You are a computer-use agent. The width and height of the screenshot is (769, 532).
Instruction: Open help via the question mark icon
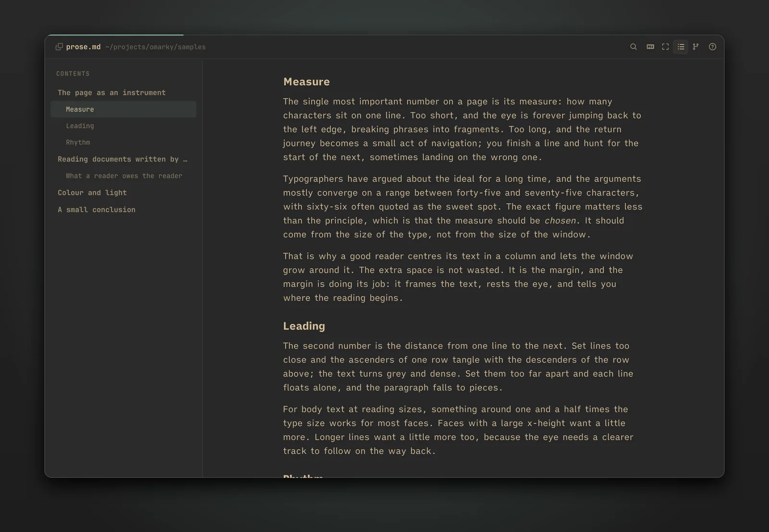tap(712, 47)
